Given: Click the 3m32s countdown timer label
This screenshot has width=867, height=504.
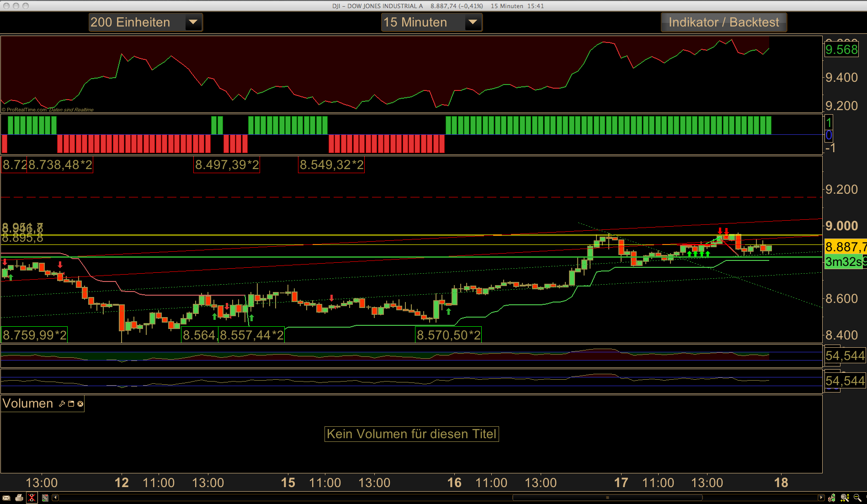Looking at the screenshot, I should coord(844,262).
